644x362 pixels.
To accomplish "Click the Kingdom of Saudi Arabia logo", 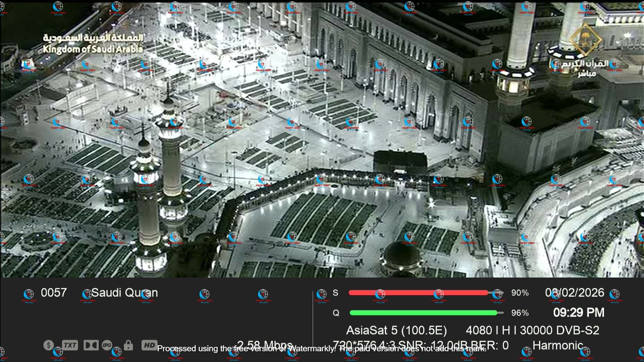I will point(93,44).
